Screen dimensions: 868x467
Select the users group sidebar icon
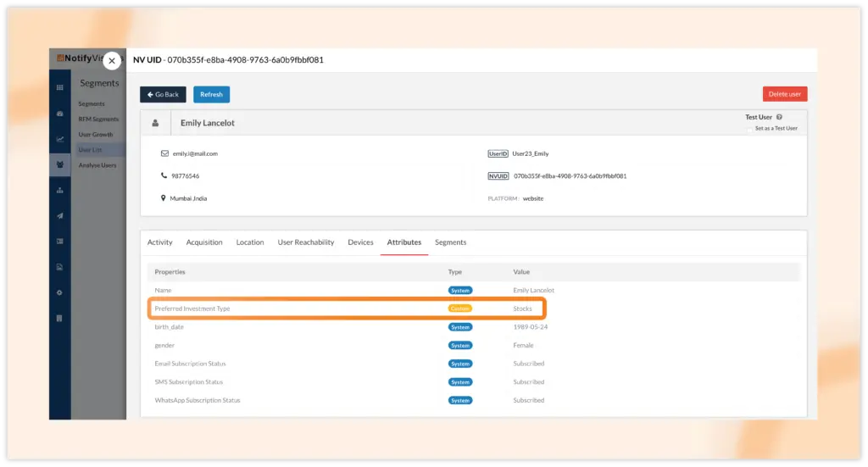[59, 164]
